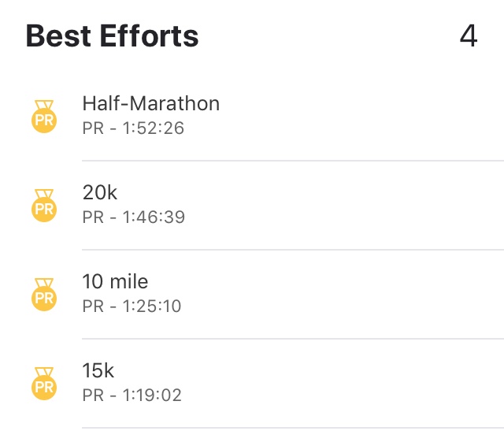Select the 1:25:10 time value
Screen dimensions: 504x442
(151, 306)
